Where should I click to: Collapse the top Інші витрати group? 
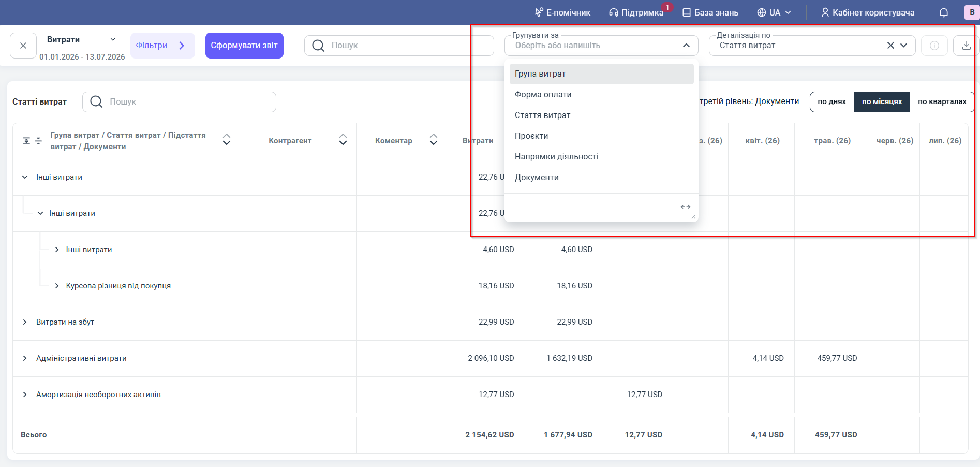point(25,177)
